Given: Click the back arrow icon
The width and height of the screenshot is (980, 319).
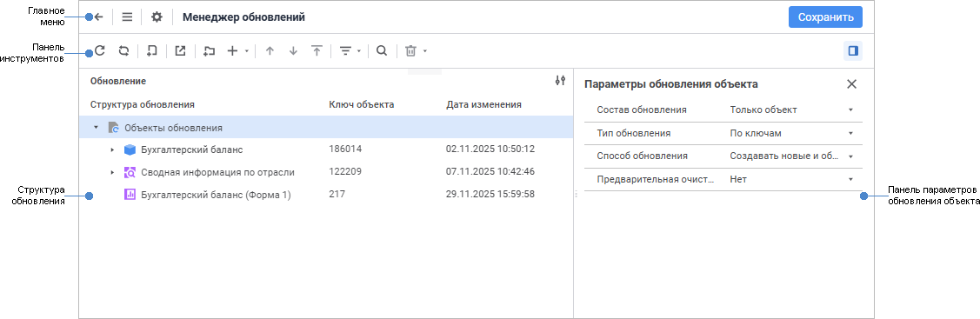Looking at the screenshot, I should 98,17.
